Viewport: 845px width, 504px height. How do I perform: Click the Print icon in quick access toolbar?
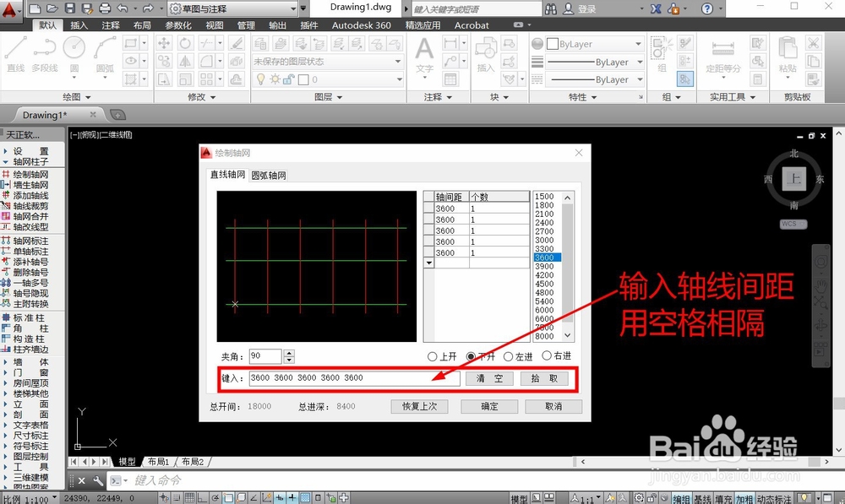(x=105, y=8)
